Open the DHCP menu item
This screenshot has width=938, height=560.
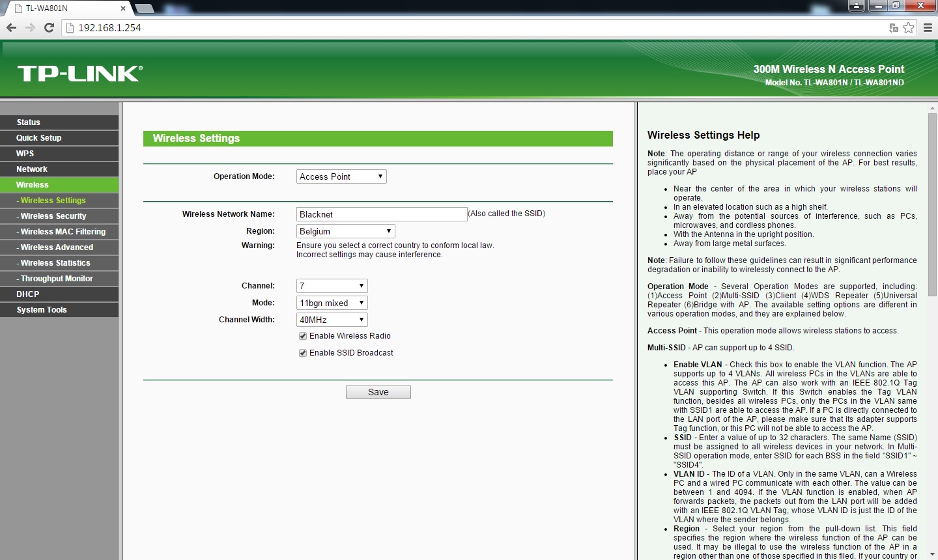point(28,294)
